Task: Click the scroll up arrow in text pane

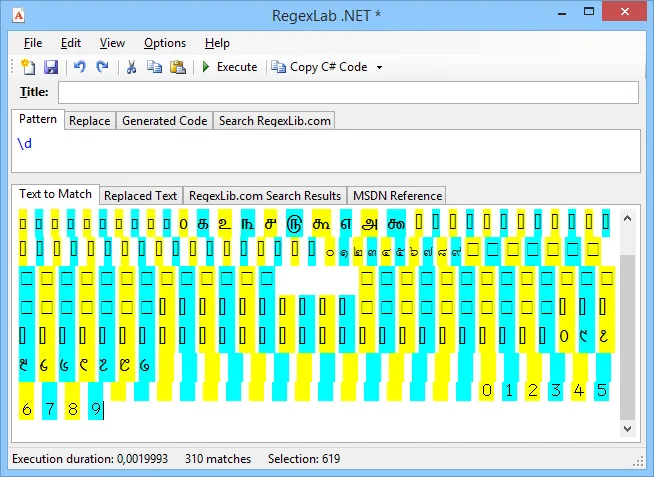Action: tap(628, 218)
